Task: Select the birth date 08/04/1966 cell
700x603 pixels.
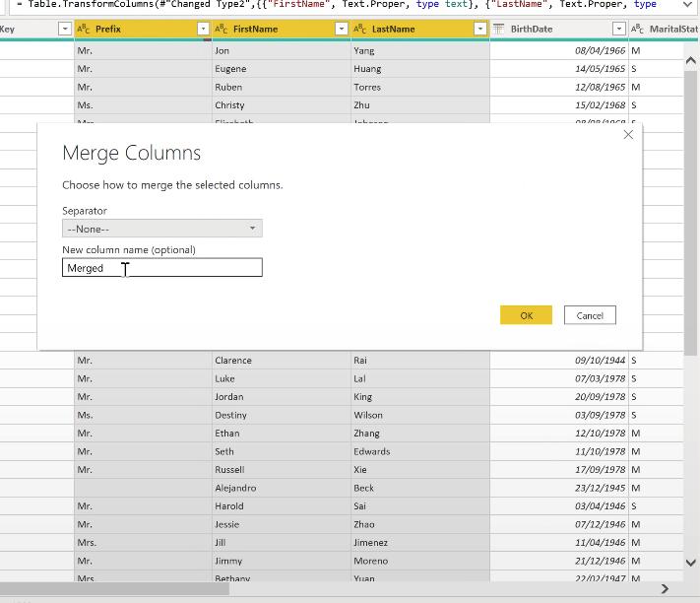Action: pos(559,51)
